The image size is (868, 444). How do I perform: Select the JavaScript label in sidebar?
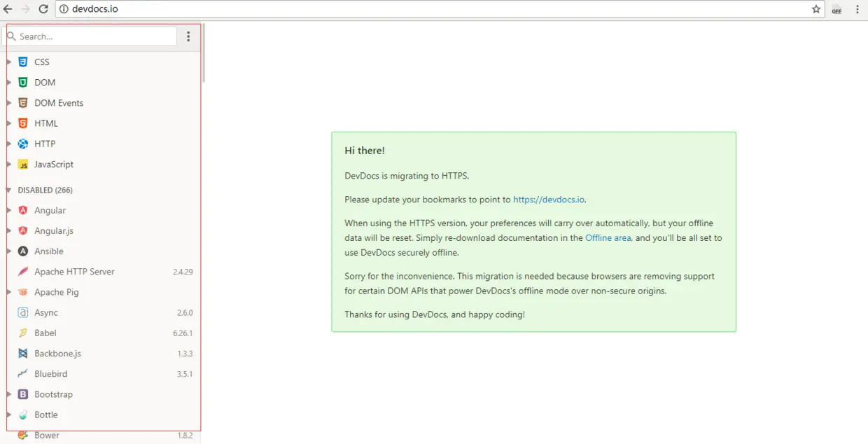[54, 165]
